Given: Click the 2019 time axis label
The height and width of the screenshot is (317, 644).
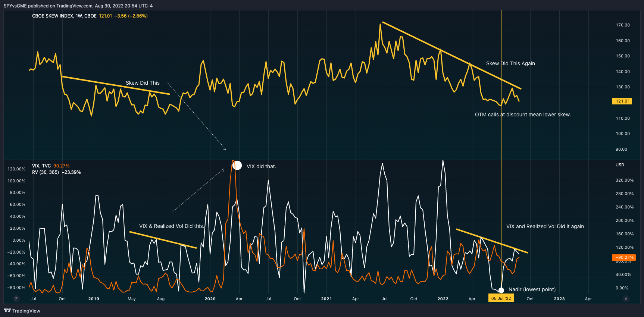Looking at the screenshot, I should pos(94,299).
